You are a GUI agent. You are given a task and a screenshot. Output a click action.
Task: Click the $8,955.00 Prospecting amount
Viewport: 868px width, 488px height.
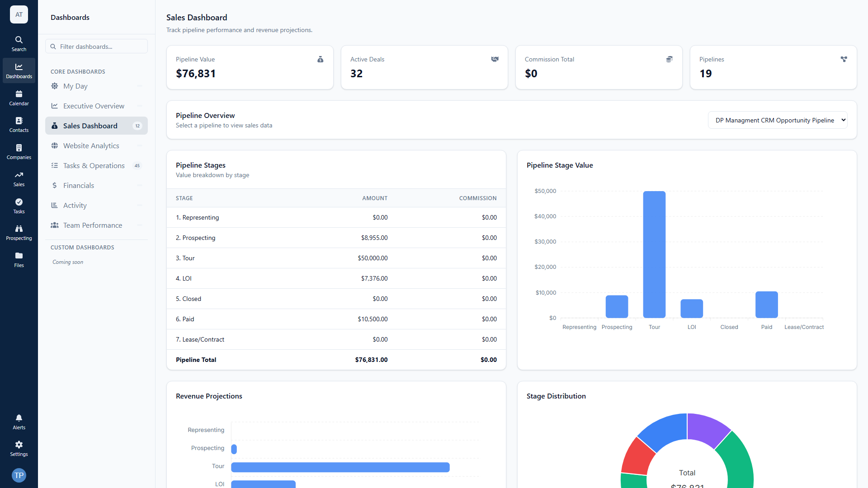tap(374, 238)
